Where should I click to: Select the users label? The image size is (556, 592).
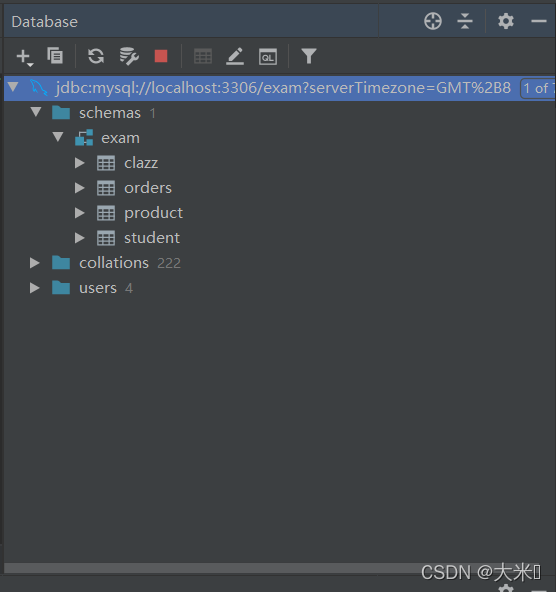[x=98, y=288]
